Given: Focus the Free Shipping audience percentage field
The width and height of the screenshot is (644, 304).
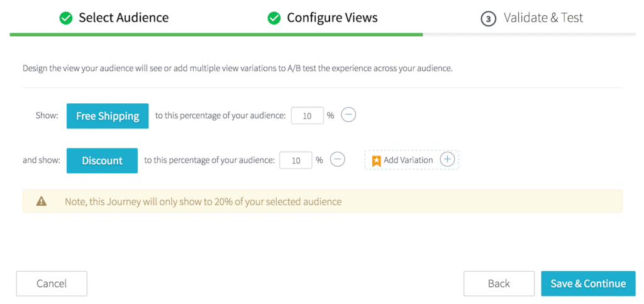Looking at the screenshot, I should point(307,116).
